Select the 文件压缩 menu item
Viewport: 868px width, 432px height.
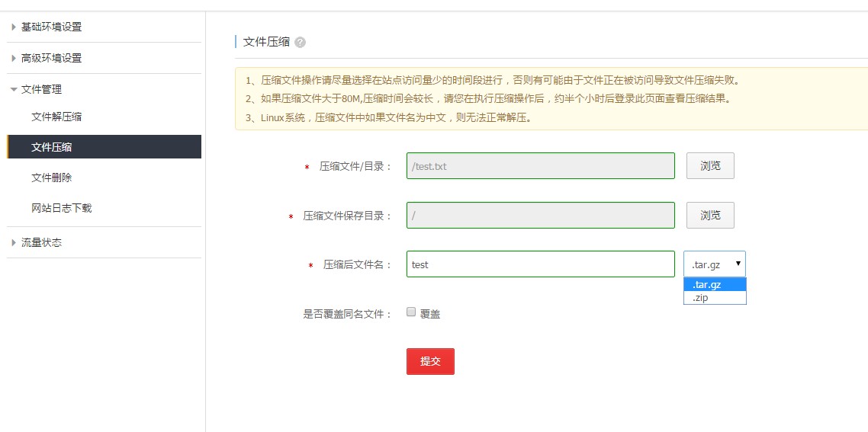tap(52, 147)
